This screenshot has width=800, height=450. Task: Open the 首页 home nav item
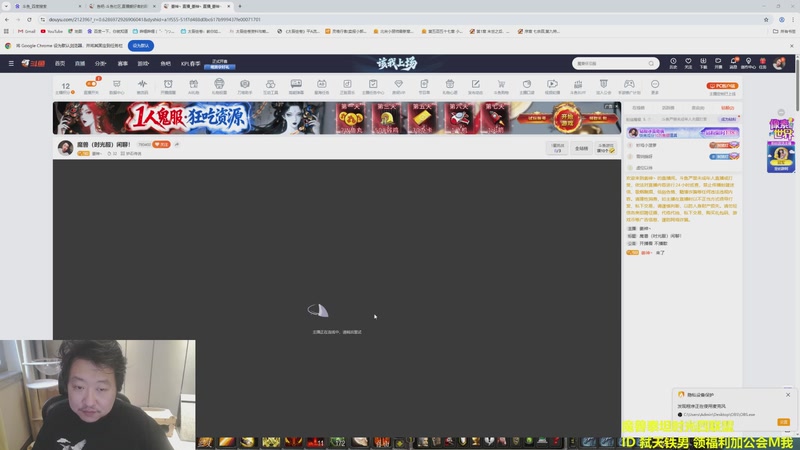pos(60,64)
